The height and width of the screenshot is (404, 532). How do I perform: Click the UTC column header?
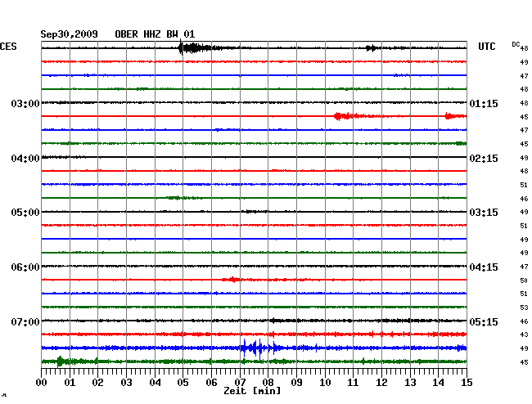click(x=486, y=47)
